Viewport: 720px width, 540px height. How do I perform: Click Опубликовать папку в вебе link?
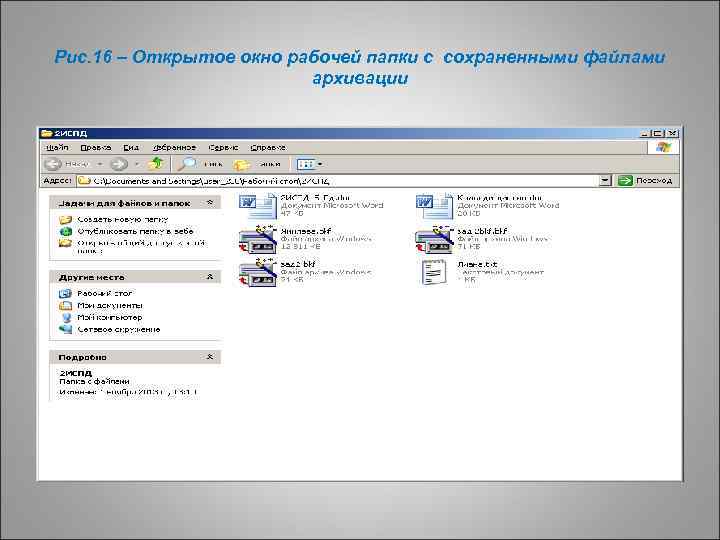[x=135, y=231]
